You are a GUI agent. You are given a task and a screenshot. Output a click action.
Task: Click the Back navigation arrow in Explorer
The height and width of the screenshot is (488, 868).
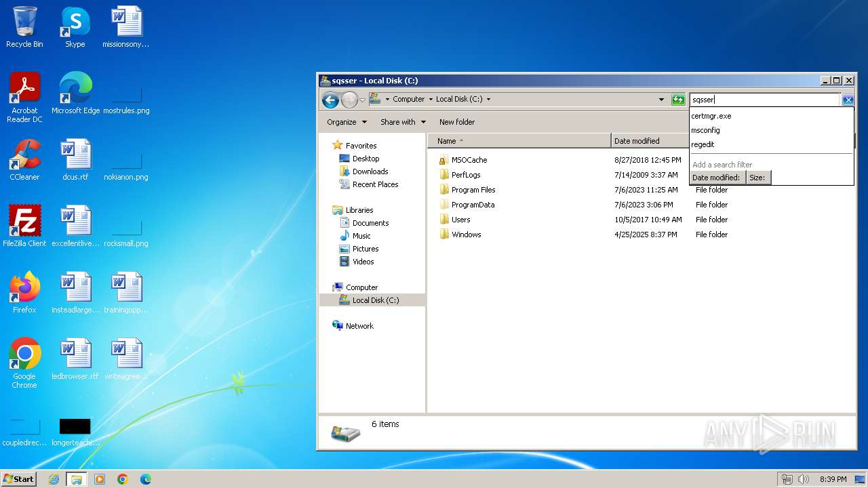330,100
